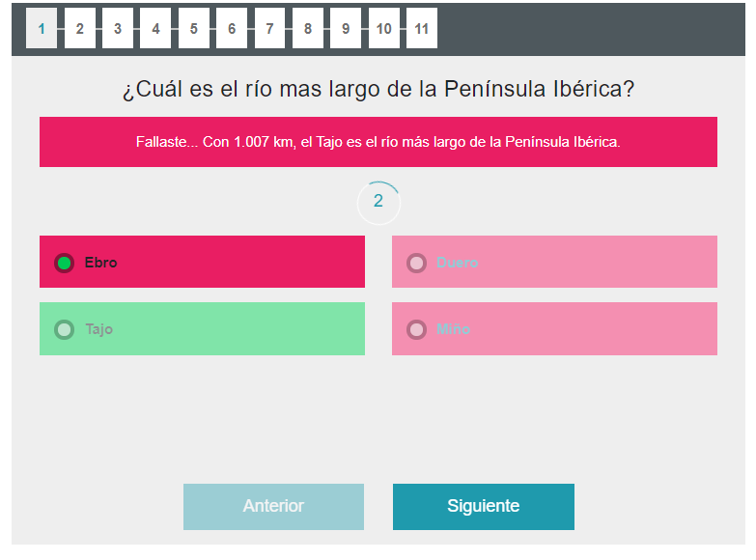Jump to question 8 step

[x=307, y=28]
